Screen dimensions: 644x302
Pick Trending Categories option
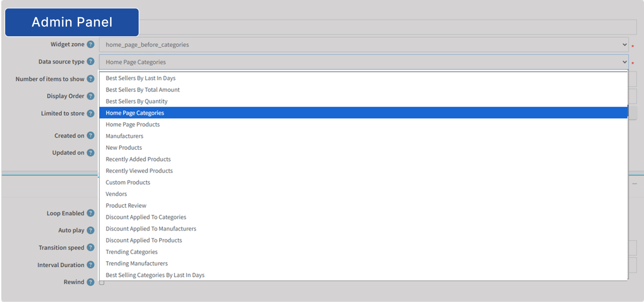click(363, 252)
